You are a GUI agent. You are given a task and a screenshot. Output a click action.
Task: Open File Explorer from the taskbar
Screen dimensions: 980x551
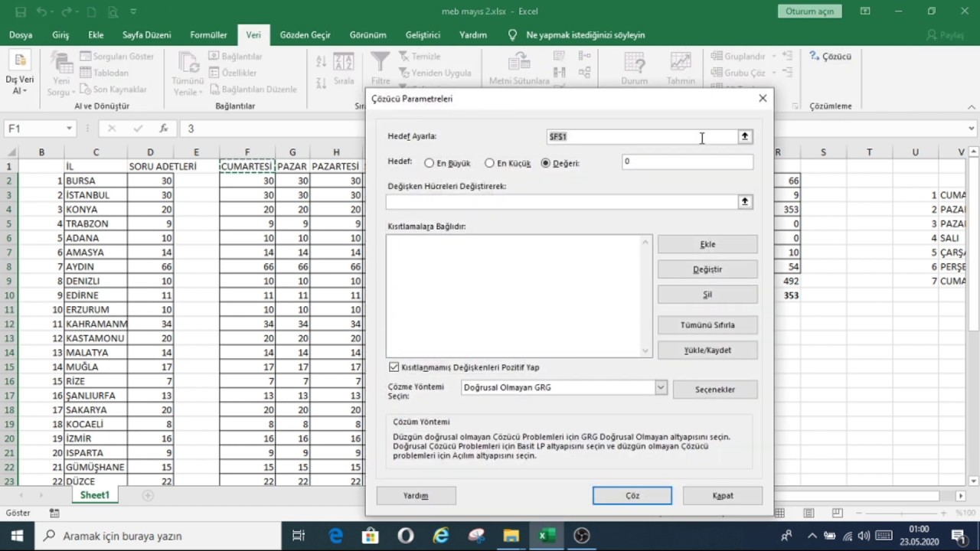click(511, 536)
